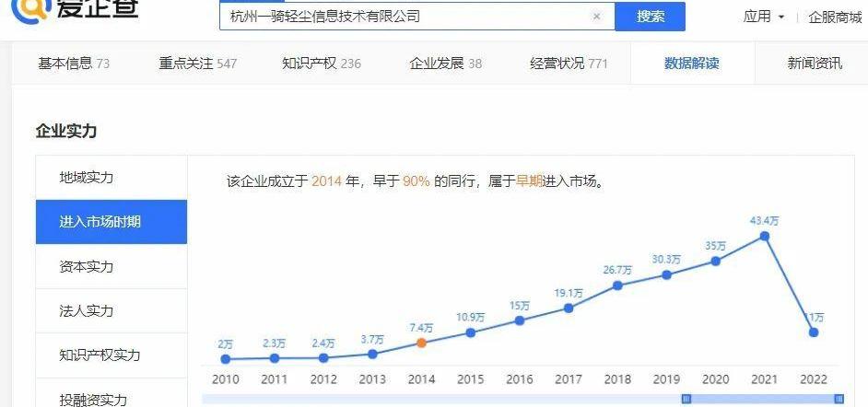Choose 知识产权实力 in the side menu

tap(111, 355)
